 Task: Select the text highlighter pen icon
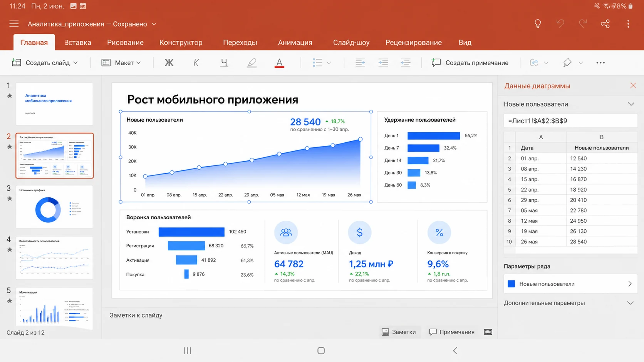252,63
